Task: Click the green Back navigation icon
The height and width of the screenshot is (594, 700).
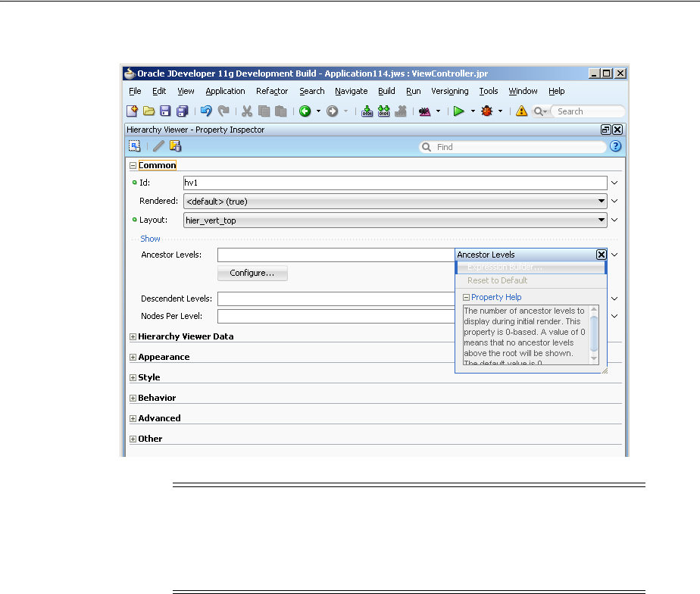Action: pos(305,111)
